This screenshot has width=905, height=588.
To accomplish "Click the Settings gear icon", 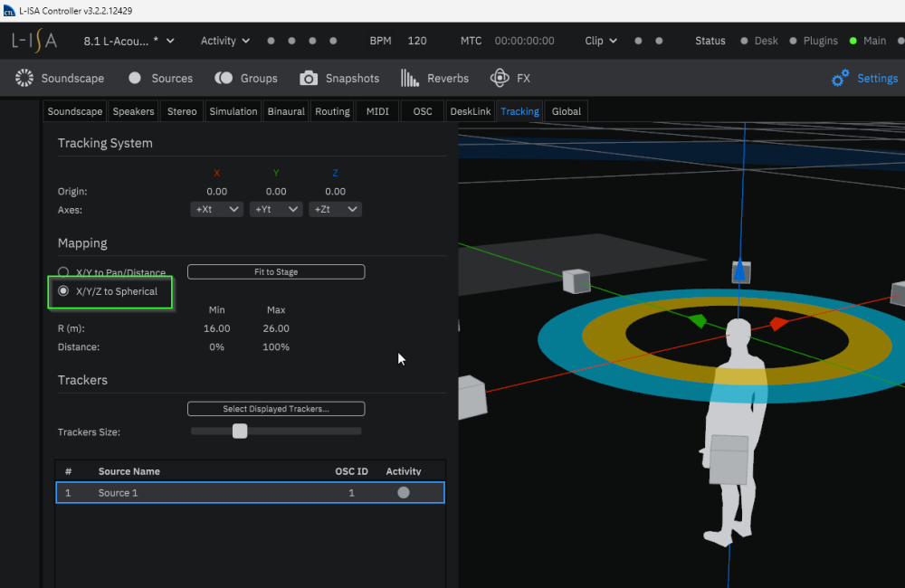I will 841,79.
